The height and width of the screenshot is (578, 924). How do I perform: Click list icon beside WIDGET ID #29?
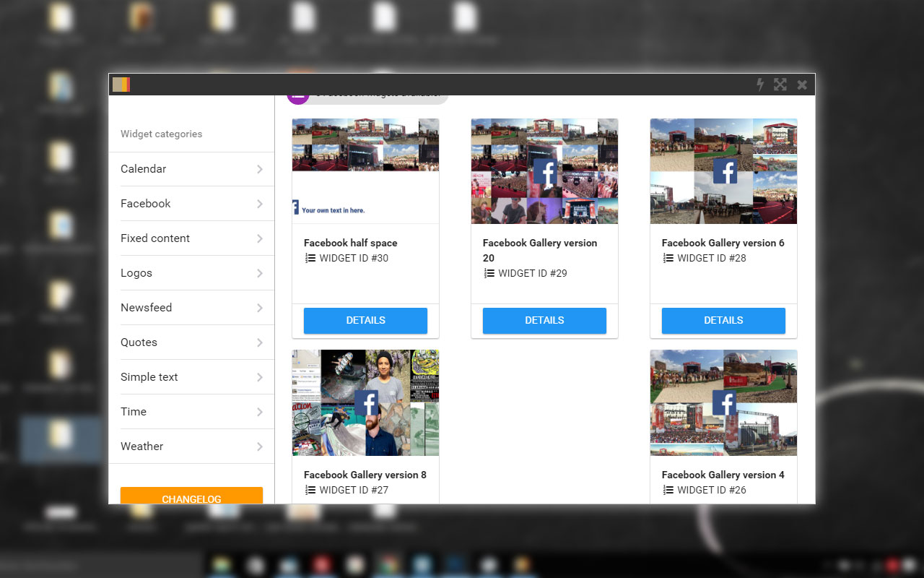pos(489,273)
